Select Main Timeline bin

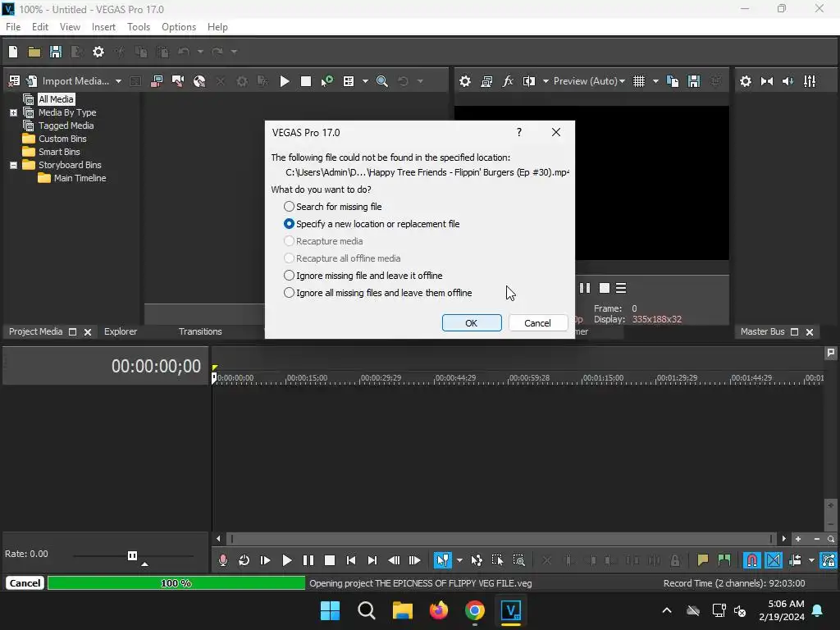click(x=80, y=178)
